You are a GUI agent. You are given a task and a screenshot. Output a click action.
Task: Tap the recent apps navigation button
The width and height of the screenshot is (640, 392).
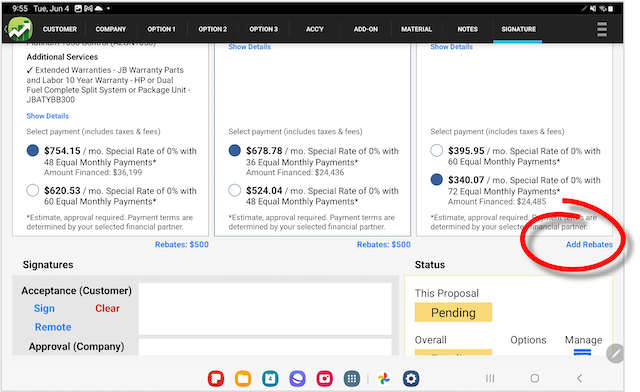tap(490, 379)
